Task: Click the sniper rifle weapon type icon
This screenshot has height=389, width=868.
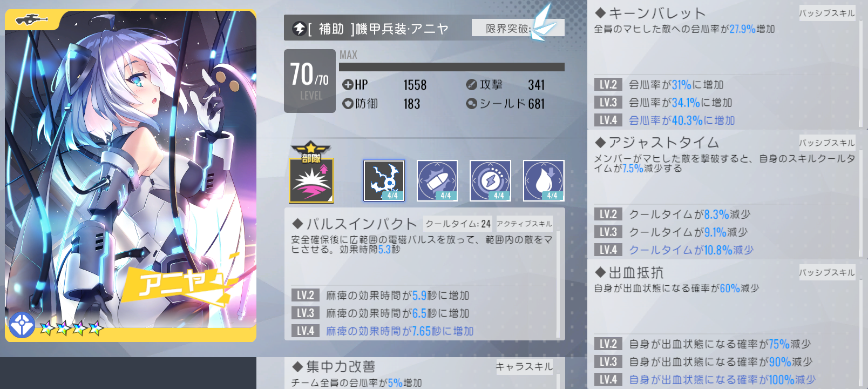Action: pyautogui.click(x=31, y=21)
